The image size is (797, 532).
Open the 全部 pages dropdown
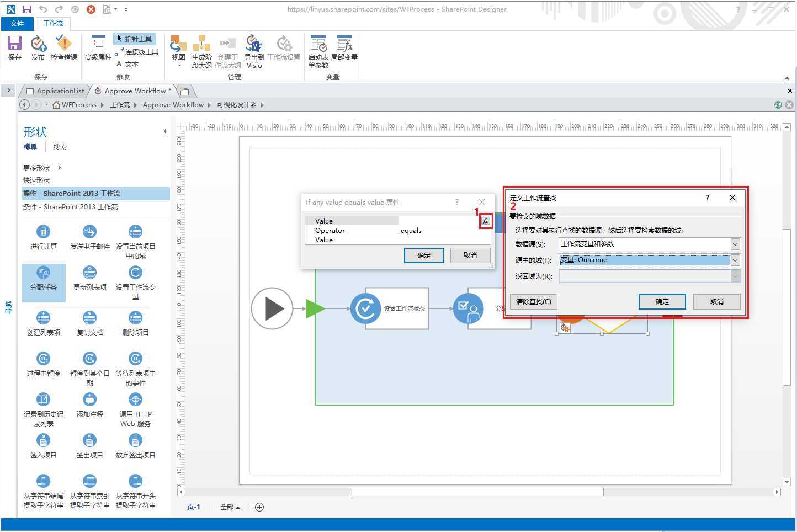pyautogui.click(x=230, y=507)
